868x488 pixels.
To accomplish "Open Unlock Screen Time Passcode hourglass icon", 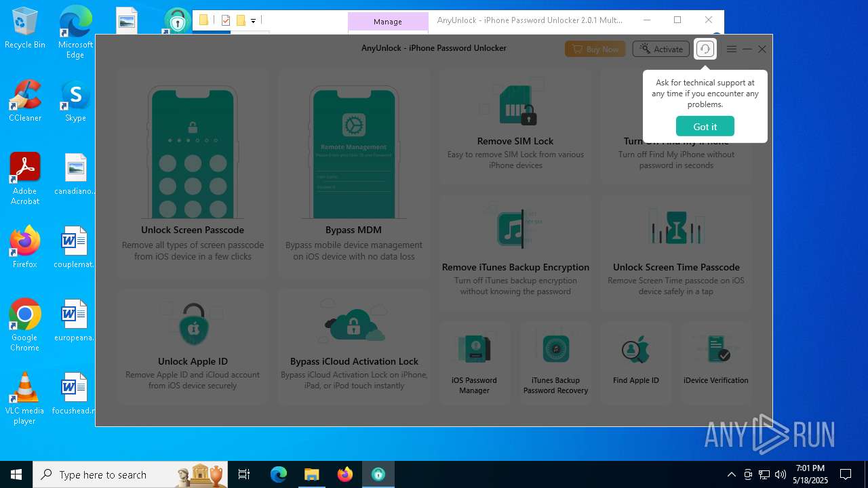I will point(676,227).
